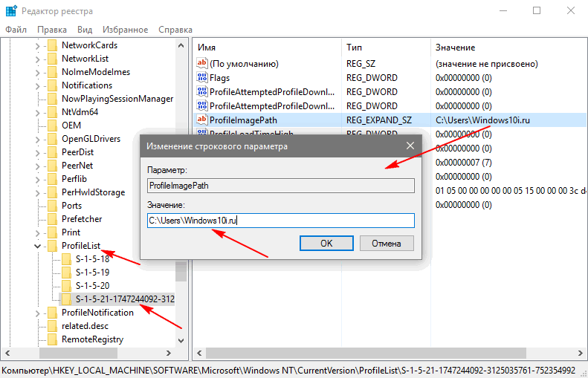The width and height of the screenshot is (588, 378).
Task: Expand the ProfileNotification tree node
Action: tap(37, 313)
